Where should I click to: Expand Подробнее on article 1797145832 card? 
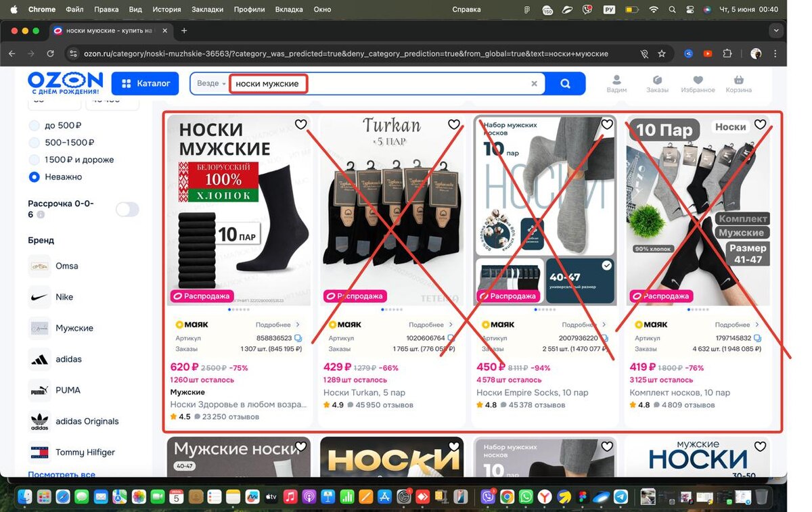coord(738,325)
